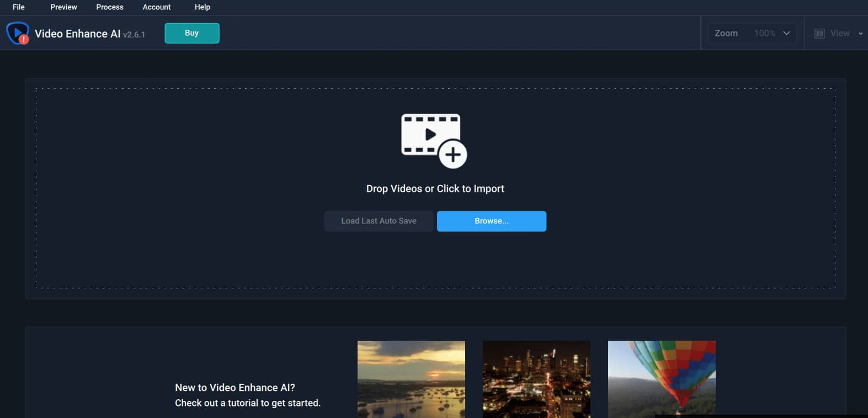This screenshot has width=868, height=418.
Task: Click the film import icon with plus
Action: click(x=434, y=141)
